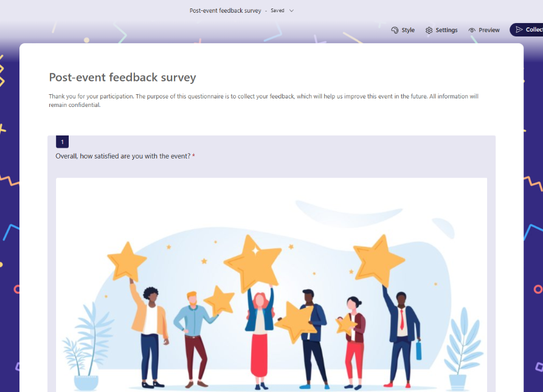Expand the save state menu beside survey name

tap(291, 10)
